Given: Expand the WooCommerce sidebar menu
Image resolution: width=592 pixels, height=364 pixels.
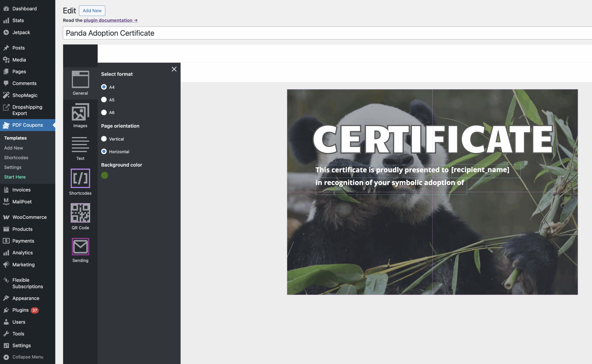Looking at the screenshot, I should click(x=29, y=217).
